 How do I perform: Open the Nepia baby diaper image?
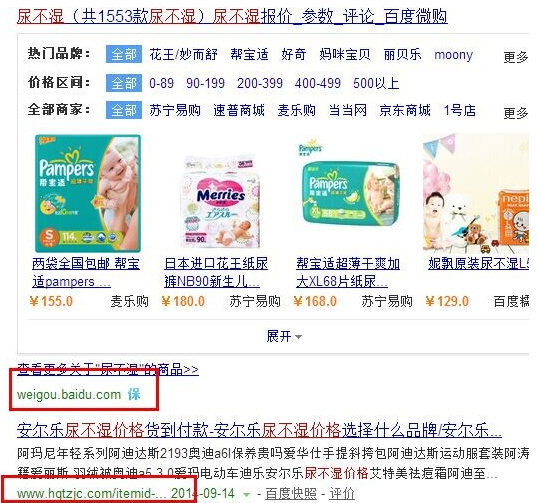coord(476,193)
